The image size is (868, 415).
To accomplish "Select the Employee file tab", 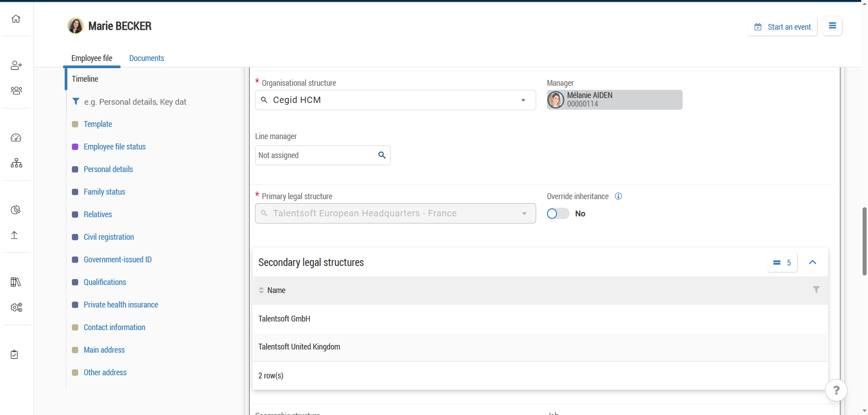I will tap(92, 58).
